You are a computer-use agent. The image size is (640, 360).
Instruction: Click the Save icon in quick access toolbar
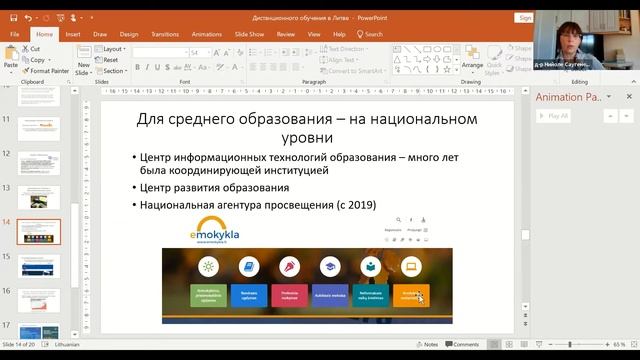13,18
